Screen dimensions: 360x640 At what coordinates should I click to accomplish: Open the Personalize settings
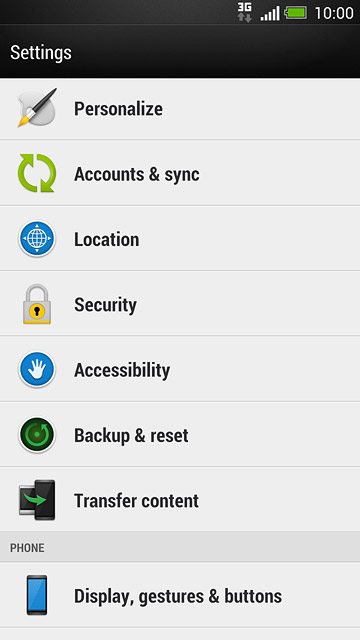[180, 109]
